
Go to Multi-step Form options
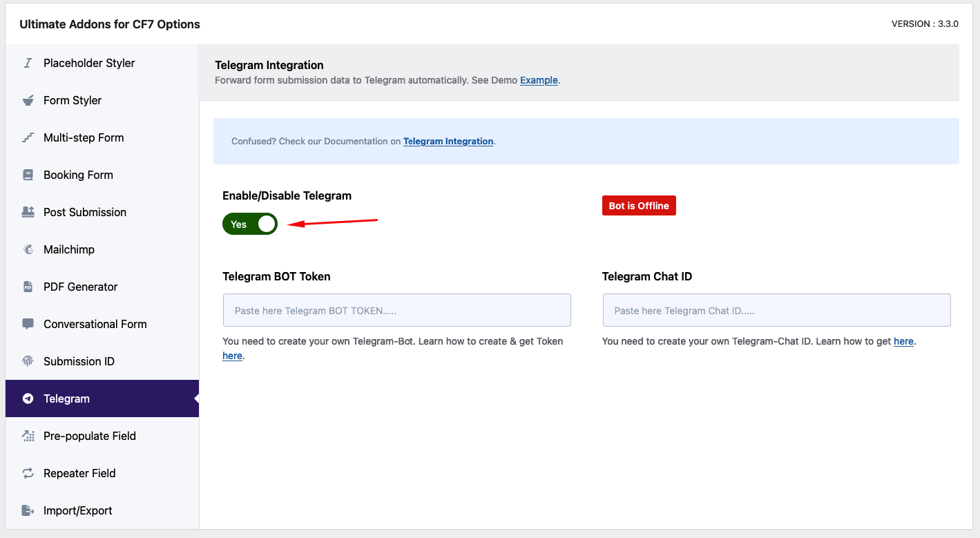[102, 137]
